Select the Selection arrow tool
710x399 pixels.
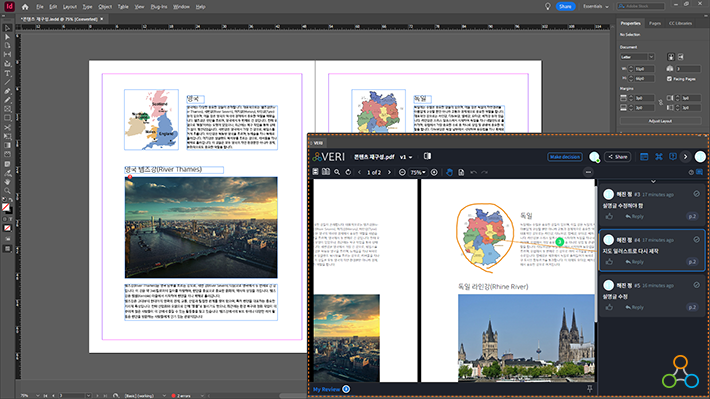(x=7, y=28)
